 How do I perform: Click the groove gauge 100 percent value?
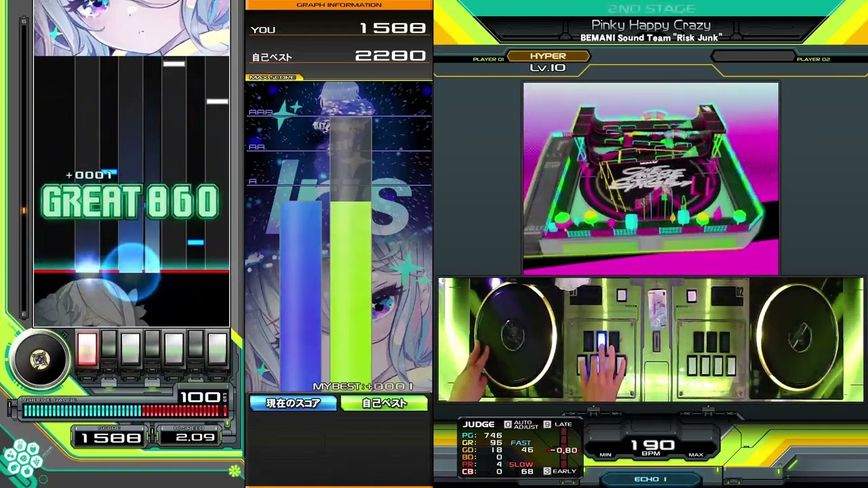click(x=200, y=397)
